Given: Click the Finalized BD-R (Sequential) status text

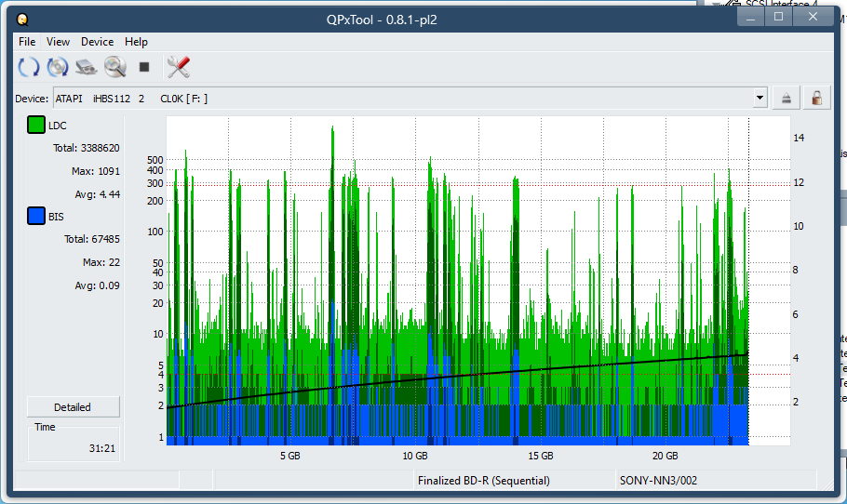Looking at the screenshot, I should pos(483,480).
